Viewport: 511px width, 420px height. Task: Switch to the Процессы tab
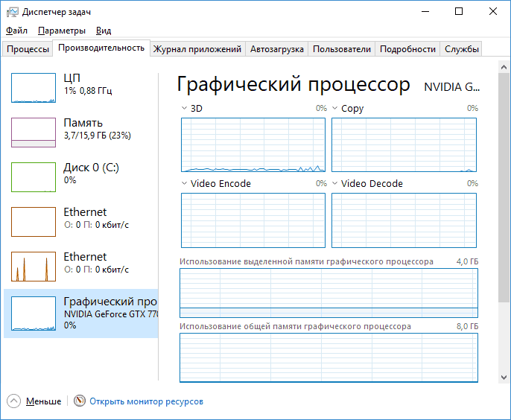tap(28, 49)
